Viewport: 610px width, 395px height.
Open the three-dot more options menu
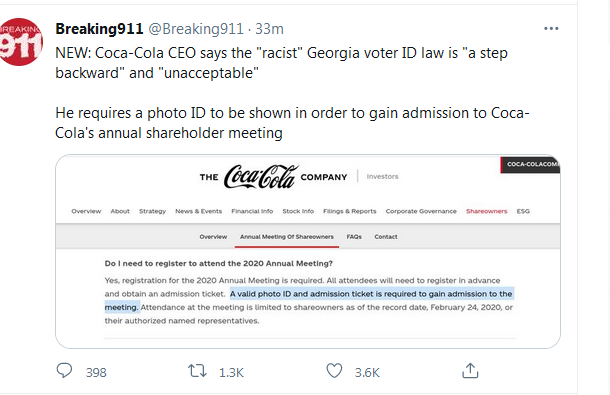pos(551,28)
